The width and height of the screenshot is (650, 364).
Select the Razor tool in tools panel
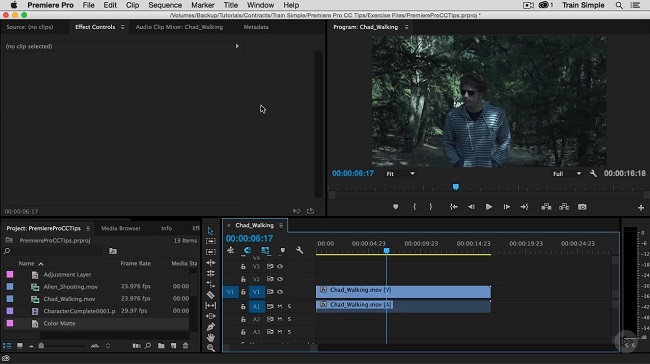point(211,295)
